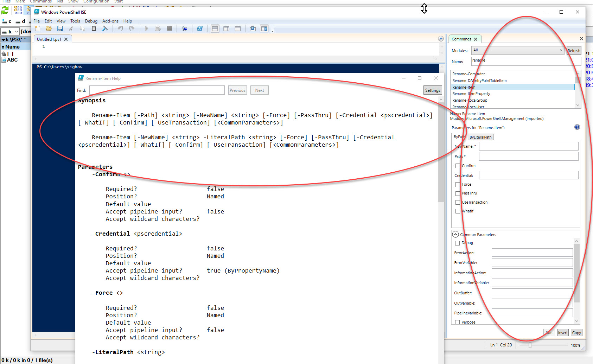Click the Paste clipboard icon

point(94,29)
